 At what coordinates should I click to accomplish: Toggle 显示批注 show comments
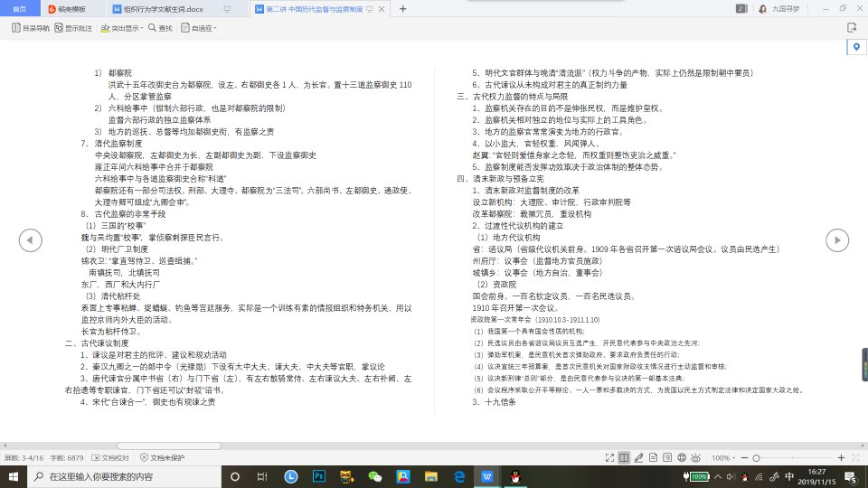[73, 28]
